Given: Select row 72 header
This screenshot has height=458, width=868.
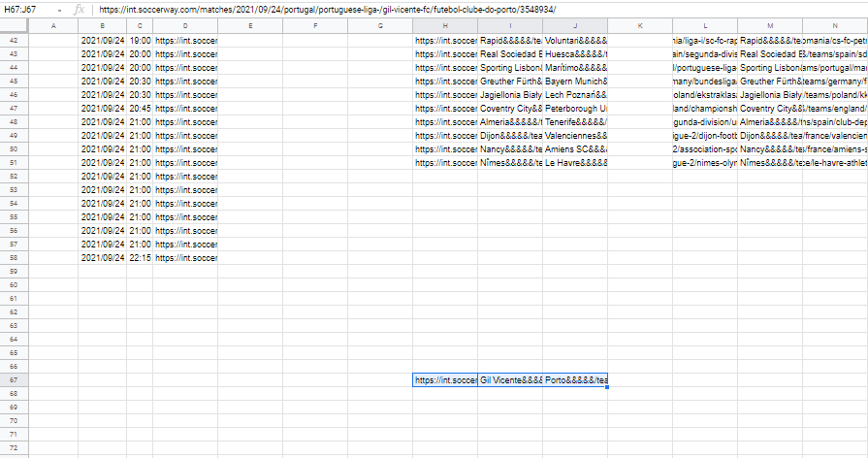Looking at the screenshot, I should pyautogui.click(x=14, y=447).
